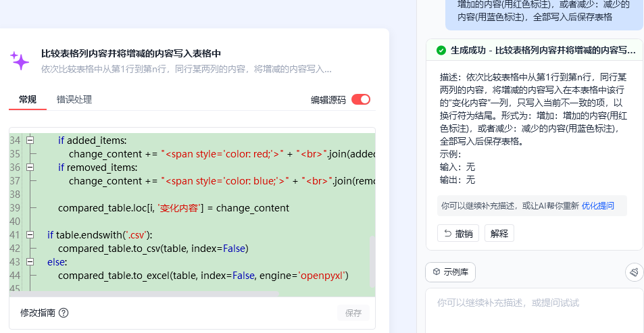Click the help question mark beside 修改指南
Screen dimensions: 644x333
pos(64,313)
